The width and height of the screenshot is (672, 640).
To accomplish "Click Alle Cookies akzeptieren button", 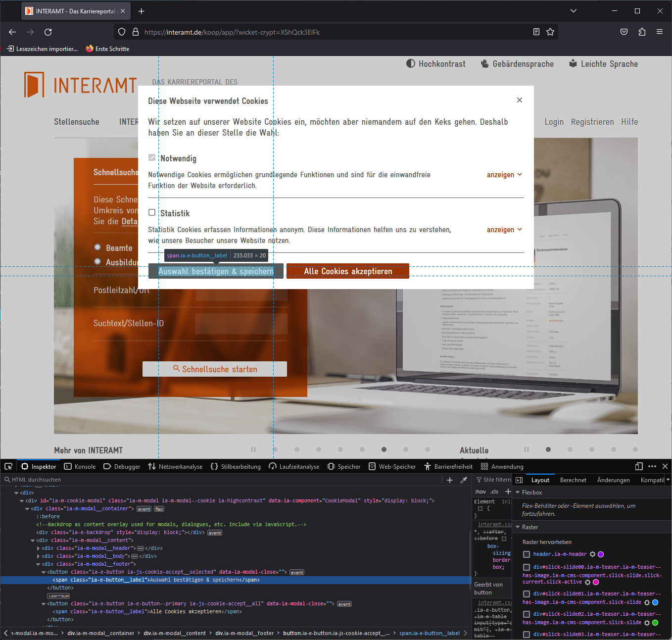I will 348,271.
